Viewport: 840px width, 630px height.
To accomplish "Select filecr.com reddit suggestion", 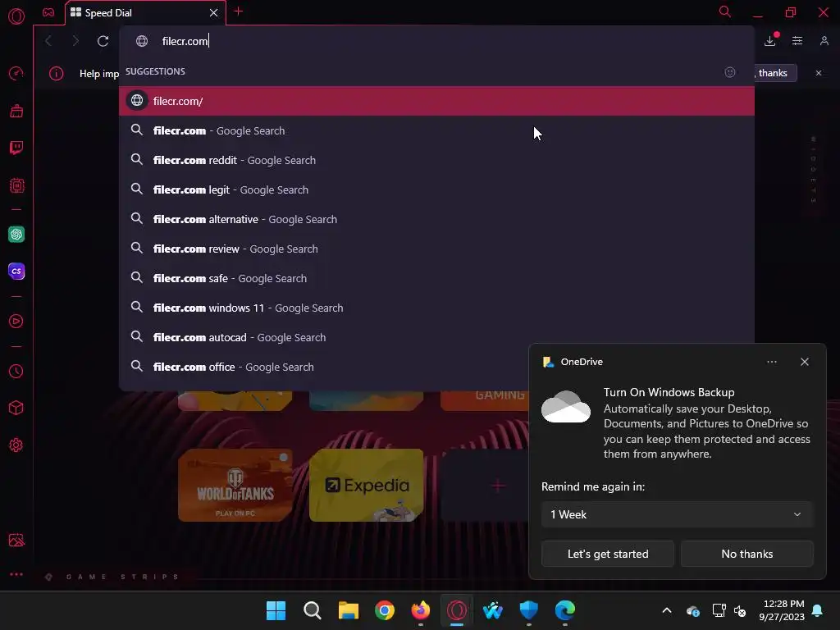I will (436, 160).
